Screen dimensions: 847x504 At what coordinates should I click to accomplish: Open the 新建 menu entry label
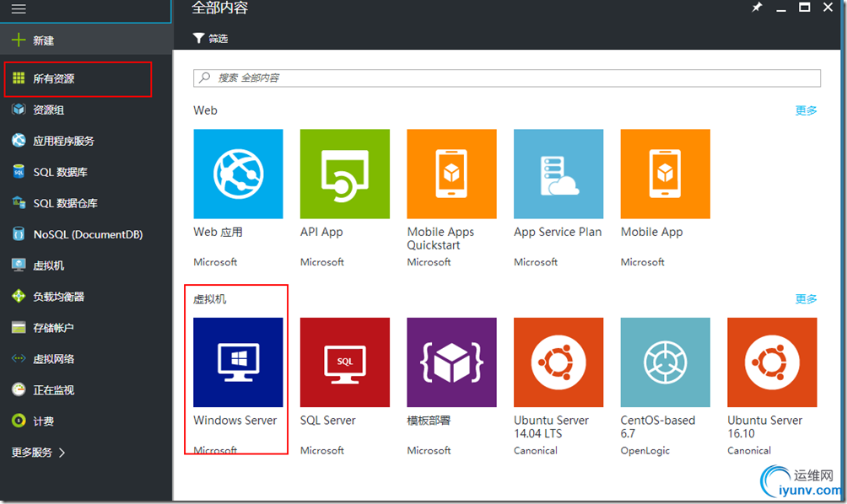click(43, 40)
